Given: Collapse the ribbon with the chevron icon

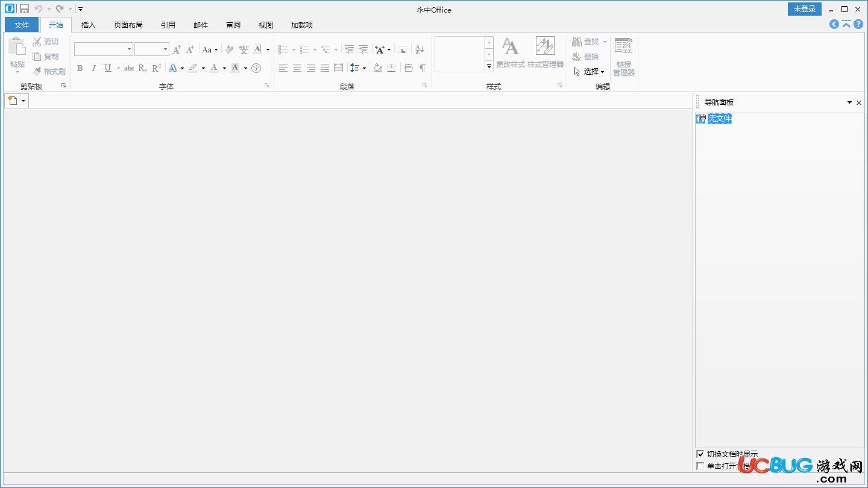Looking at the screenshot, I should click(x=846, y=24).
